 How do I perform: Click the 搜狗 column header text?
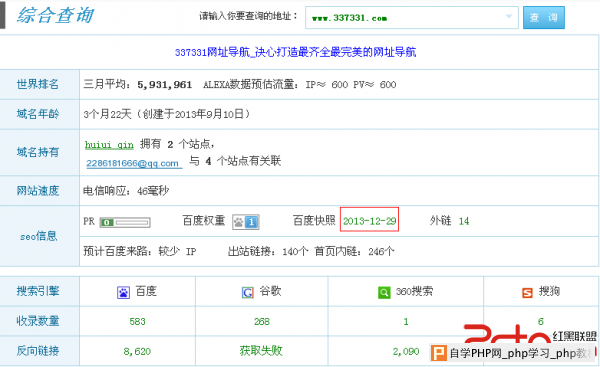pyautogui.click(x=549, y=292)
